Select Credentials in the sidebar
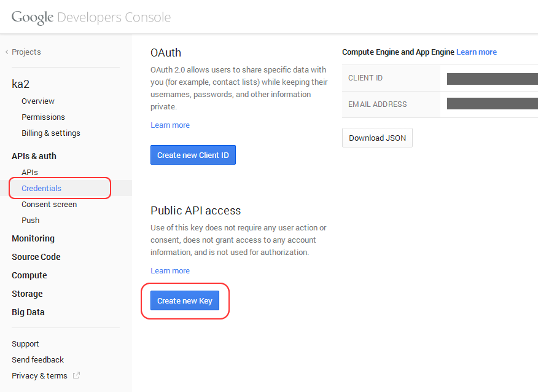 pyautogui.click(x=41, y=188)
